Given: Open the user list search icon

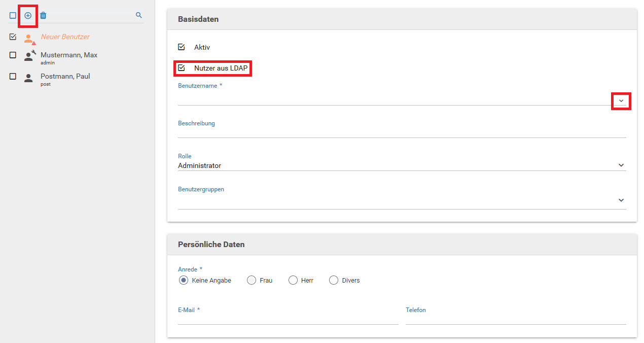Looking at the screenshot, I should coord(138,16).
